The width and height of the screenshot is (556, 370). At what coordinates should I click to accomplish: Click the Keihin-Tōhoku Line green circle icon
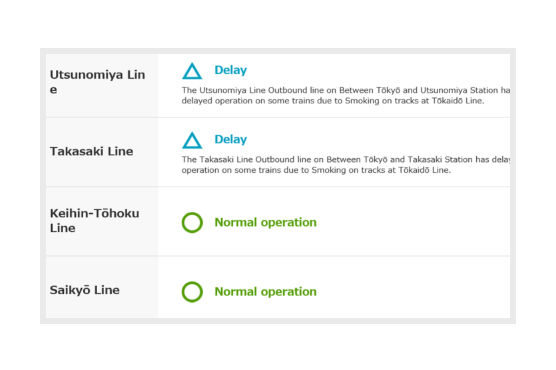[192, 222]
